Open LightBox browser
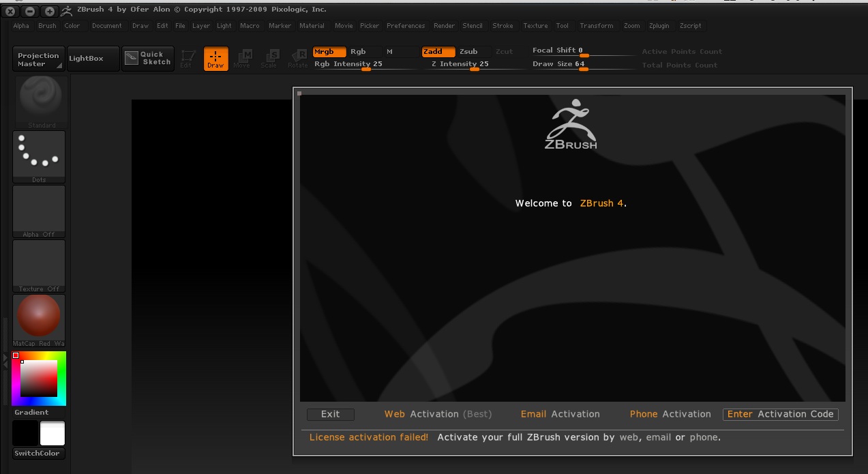 tap(93, 59)
